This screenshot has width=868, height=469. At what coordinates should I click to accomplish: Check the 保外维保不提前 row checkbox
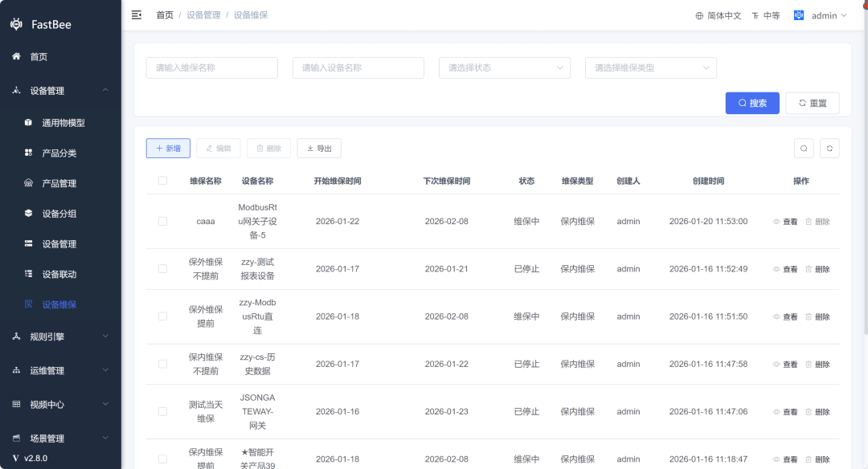pos(162,269)
